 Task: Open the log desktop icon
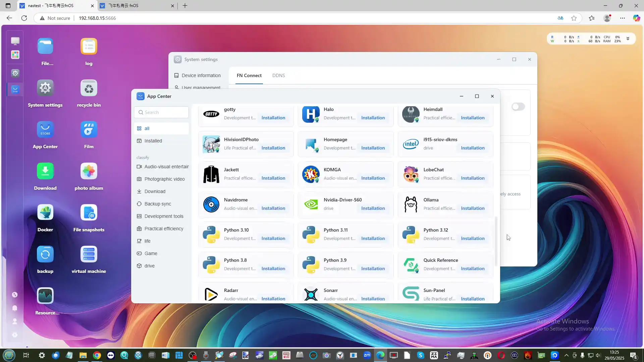[x=89, y=46]
